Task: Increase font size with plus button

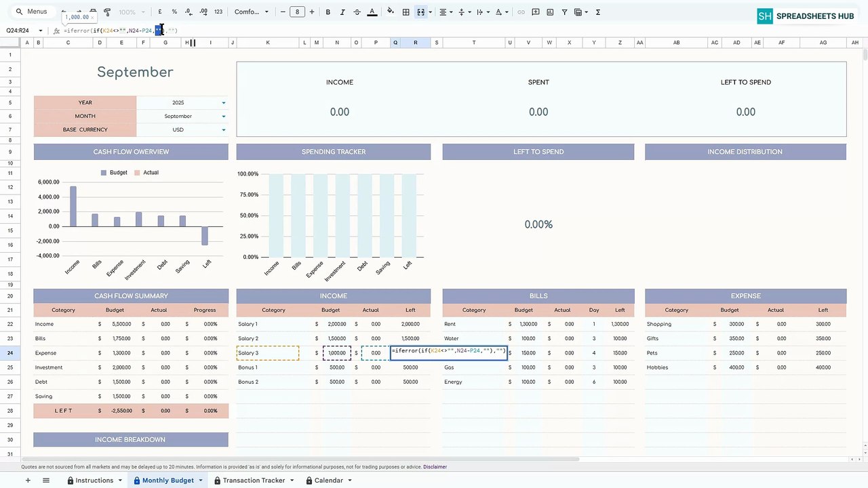Action: tap(311, 12)
